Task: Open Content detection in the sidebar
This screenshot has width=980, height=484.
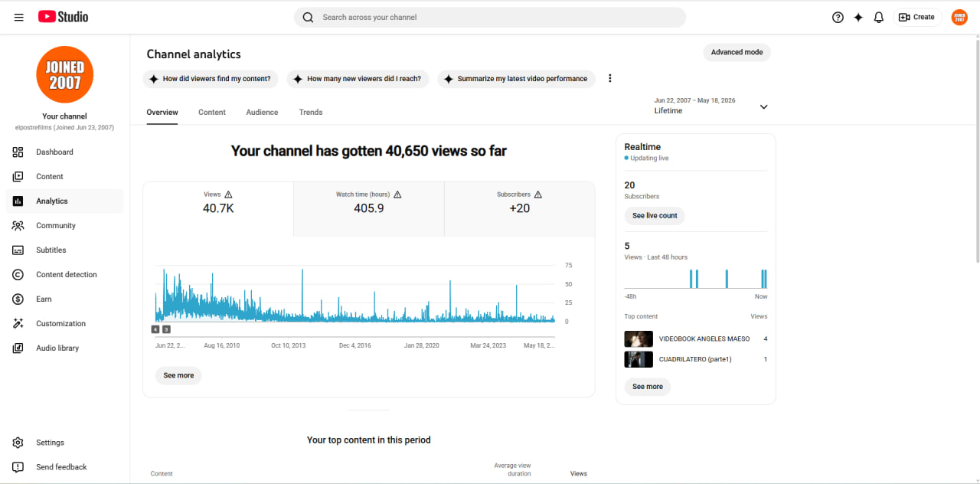Action: 65,274
